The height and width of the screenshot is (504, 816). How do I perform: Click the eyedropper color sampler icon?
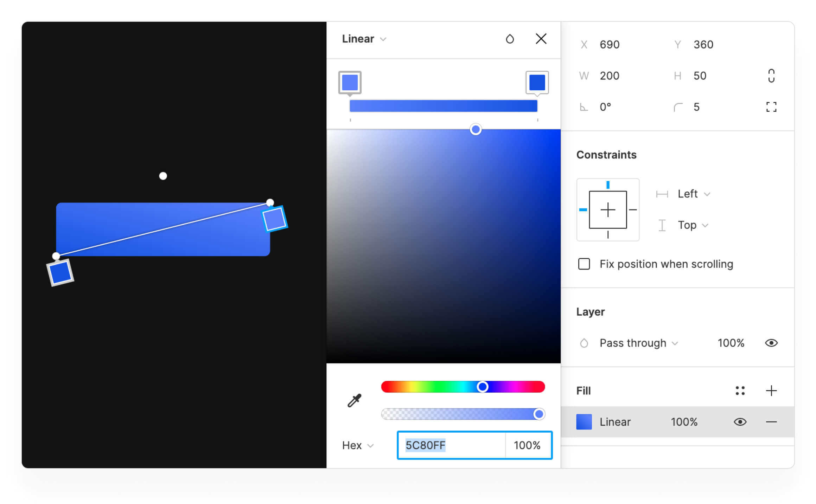pos(354,400)
